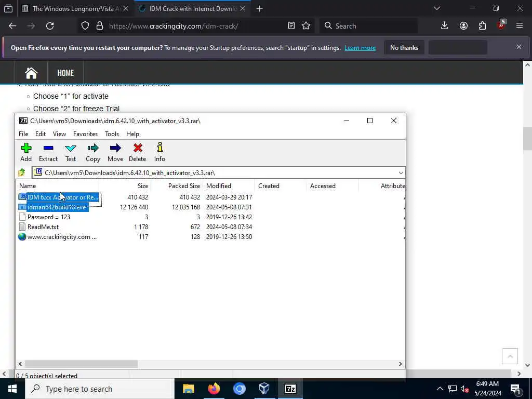Sort by Packed Size column
Screen dimensions: 532x399
coord(177,186)
